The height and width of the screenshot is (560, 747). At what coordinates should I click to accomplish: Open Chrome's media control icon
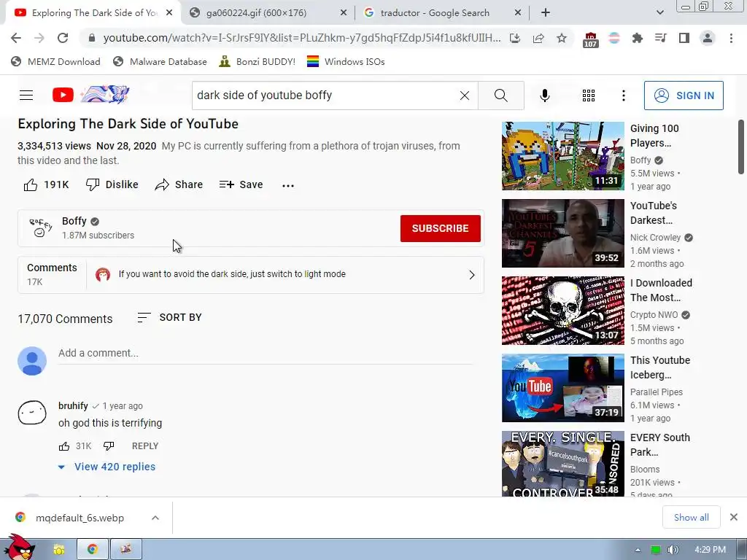point(660,38)
